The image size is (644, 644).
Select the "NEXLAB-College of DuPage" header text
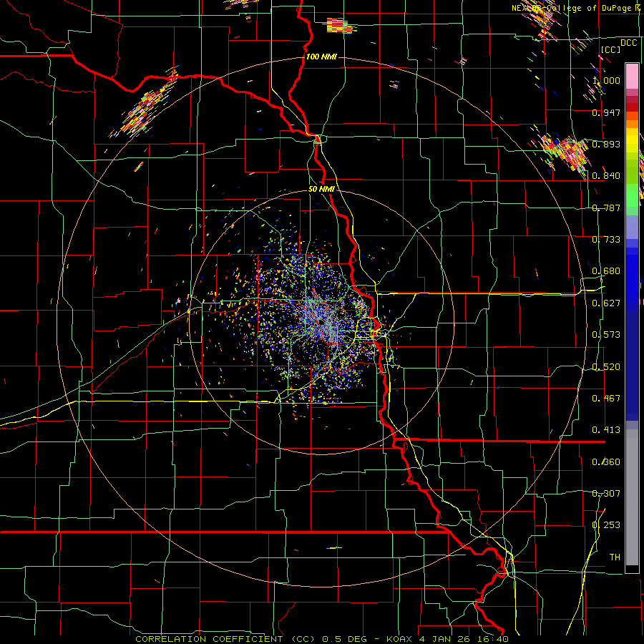(x=573, y=8)
